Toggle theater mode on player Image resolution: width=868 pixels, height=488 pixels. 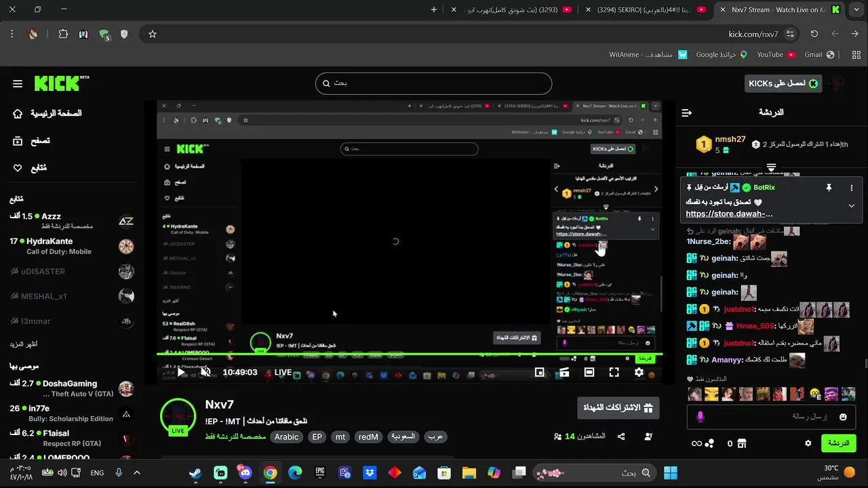pyautogui.click(x=589, y=372)
